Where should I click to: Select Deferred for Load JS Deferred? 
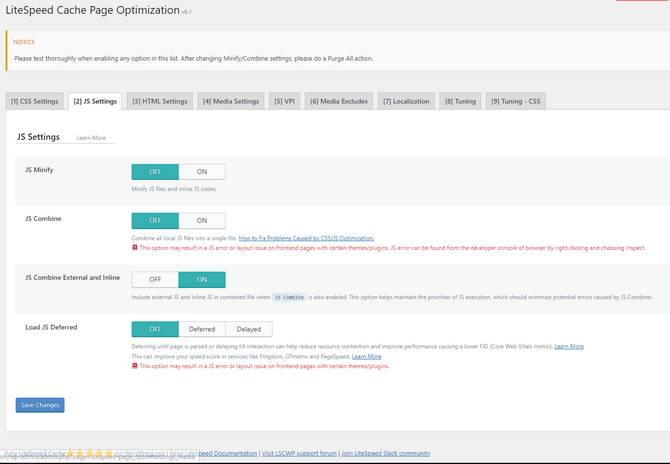coord(202,329)
